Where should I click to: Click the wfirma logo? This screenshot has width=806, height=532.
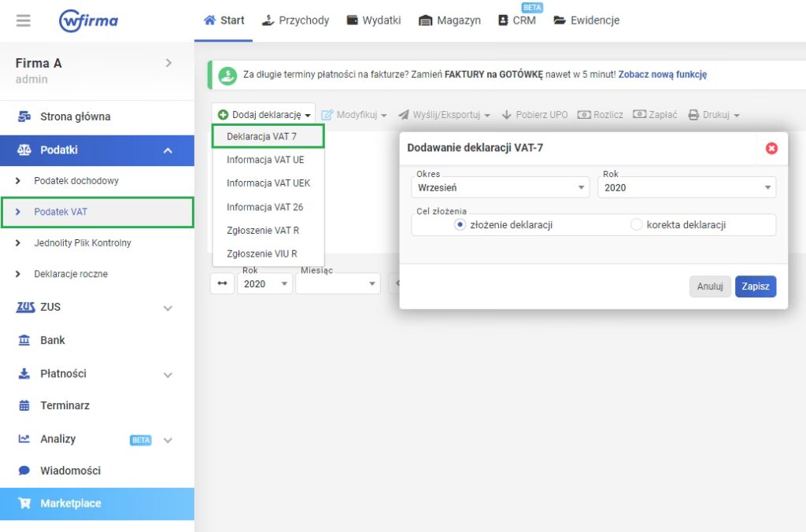tap(88, 20)
